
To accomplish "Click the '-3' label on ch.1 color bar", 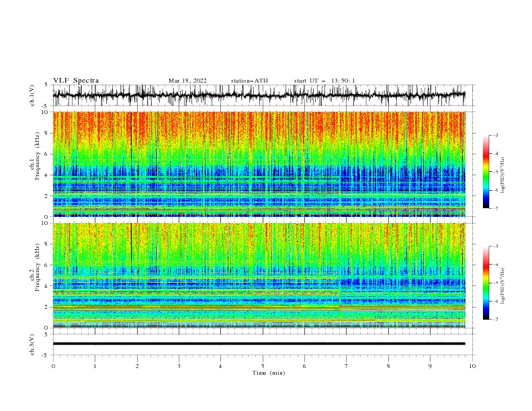I will click(496, 135).
